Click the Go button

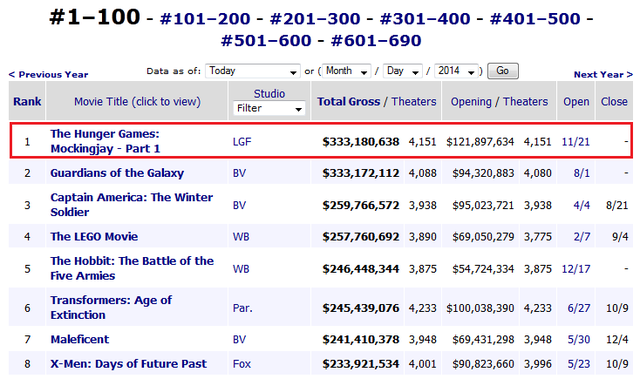tap(502, 71)
